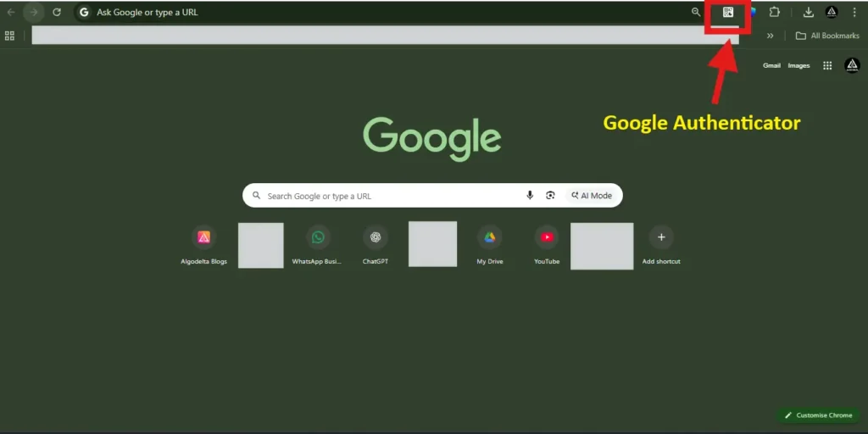Open the tab groups grid in bookmarks bar
Screen dimensions: 868x434
click(x=9, y=36)
